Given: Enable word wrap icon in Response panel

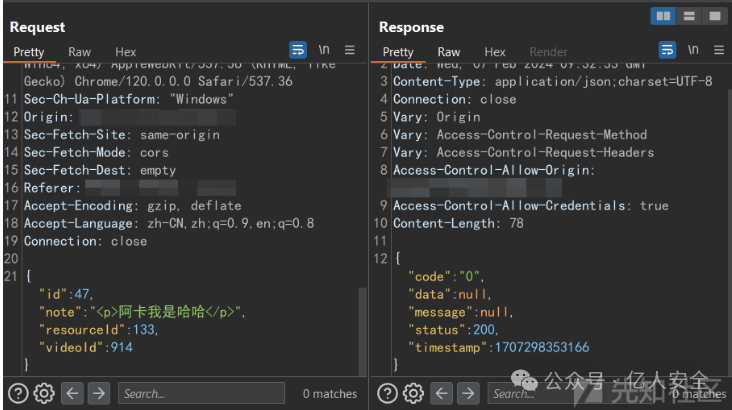Looking at the screenshot, I should coord(667,50).
